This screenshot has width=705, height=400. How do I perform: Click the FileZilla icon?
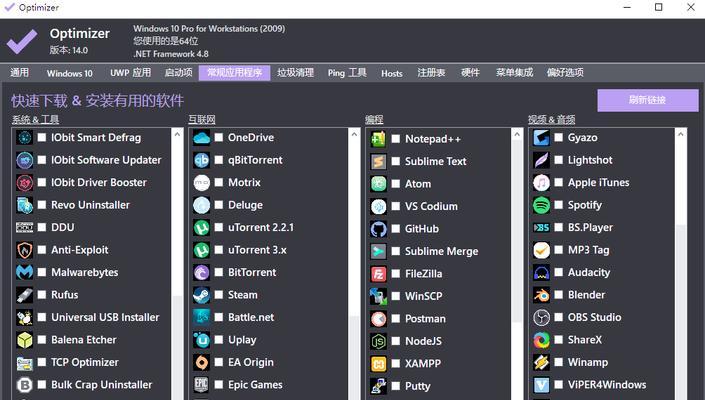click(379, 274)
